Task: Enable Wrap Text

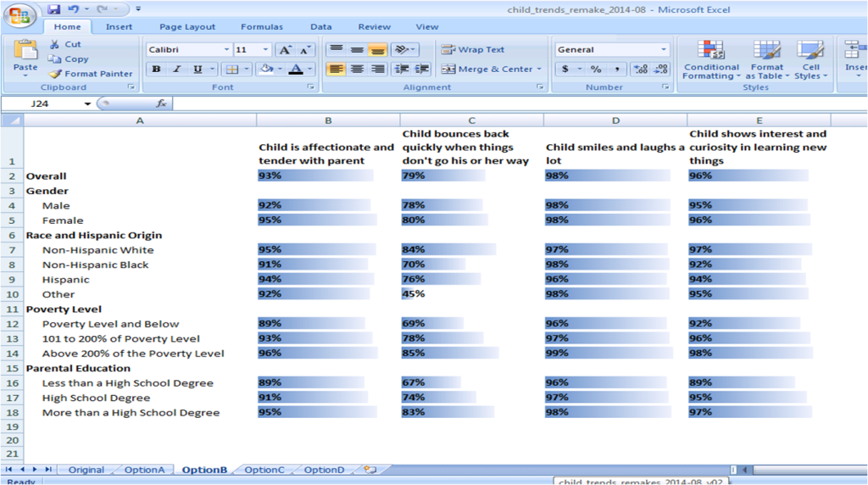Action: click(x=473, y=50)
